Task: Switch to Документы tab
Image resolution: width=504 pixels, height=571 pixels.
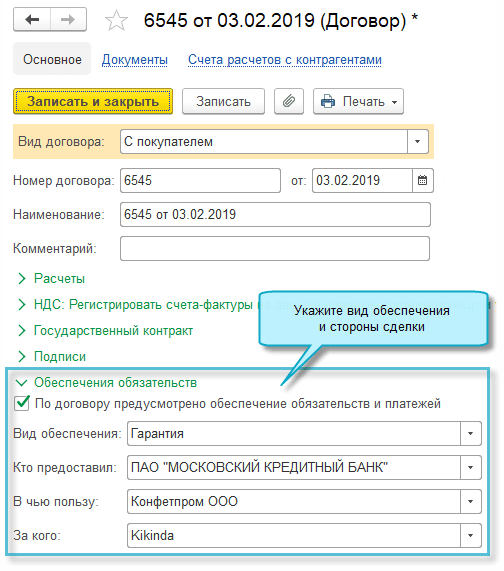Action: point(135,60)
